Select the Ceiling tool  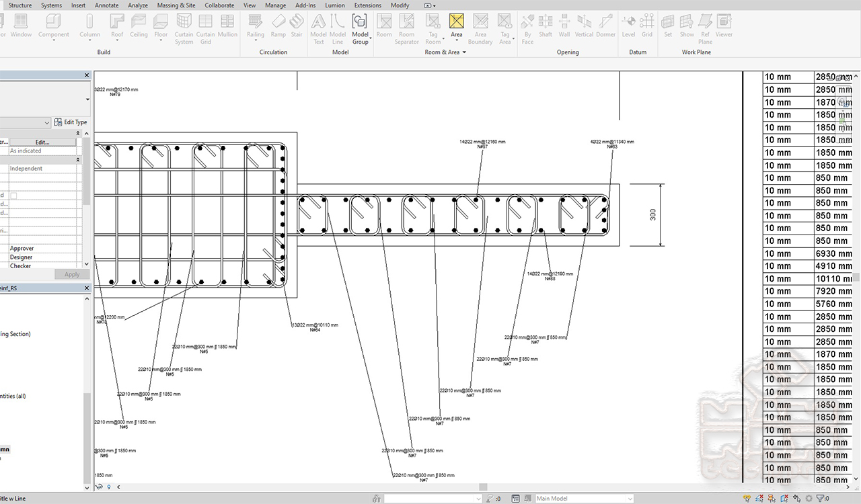(139, 27)
